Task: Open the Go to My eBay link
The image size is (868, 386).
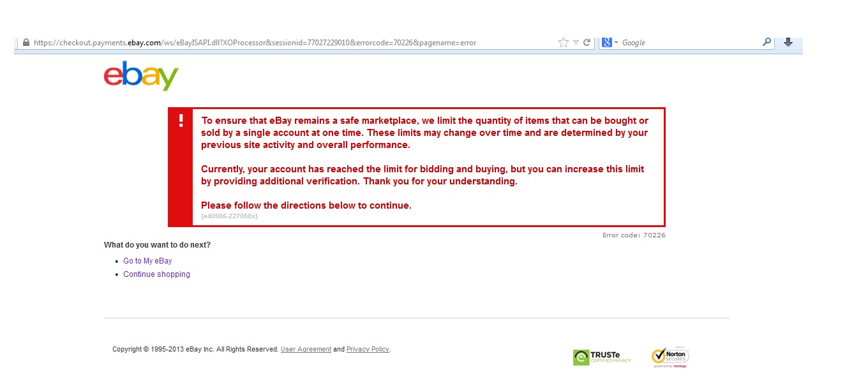Action: pyautogui.click(x=147, y=261)
